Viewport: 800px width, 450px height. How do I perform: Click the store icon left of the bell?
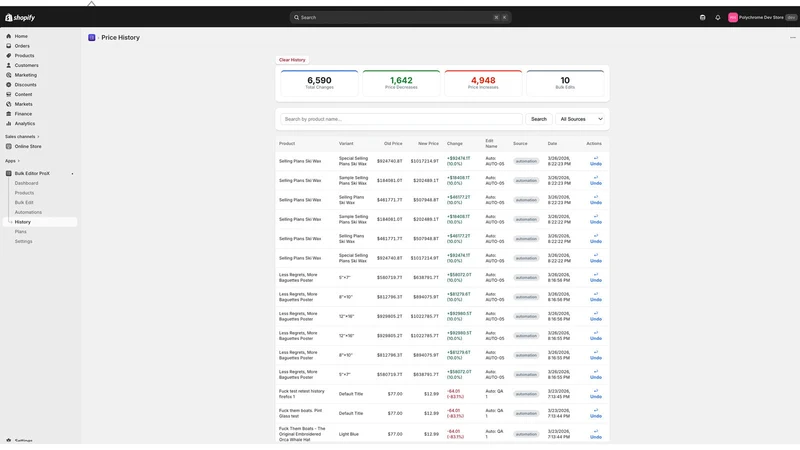(x=703, y=17)
